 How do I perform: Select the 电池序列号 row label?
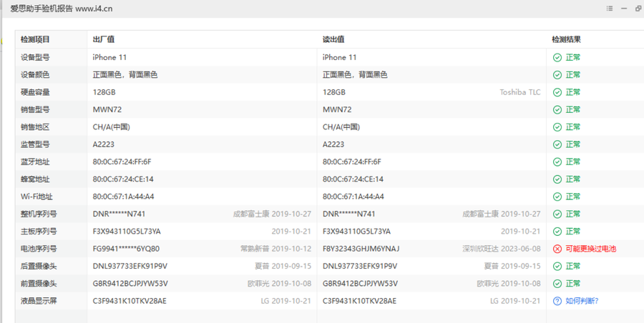pyautogui.click(x=39, y=249)
